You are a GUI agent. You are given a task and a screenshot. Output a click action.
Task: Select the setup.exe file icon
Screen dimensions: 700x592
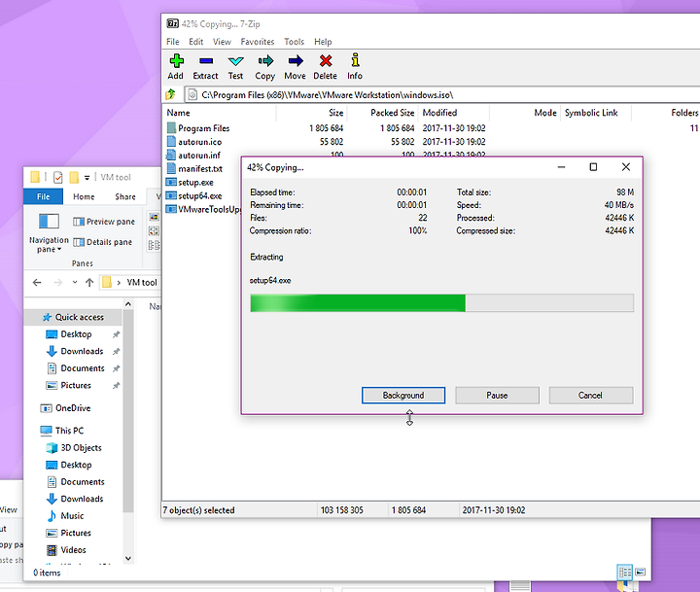click(171, 182)
